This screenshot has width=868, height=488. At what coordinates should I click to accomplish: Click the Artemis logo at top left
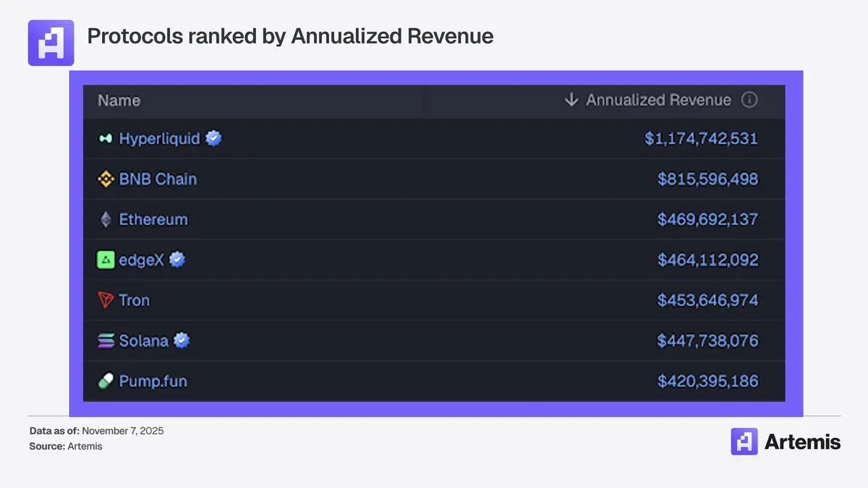[51, 43]
